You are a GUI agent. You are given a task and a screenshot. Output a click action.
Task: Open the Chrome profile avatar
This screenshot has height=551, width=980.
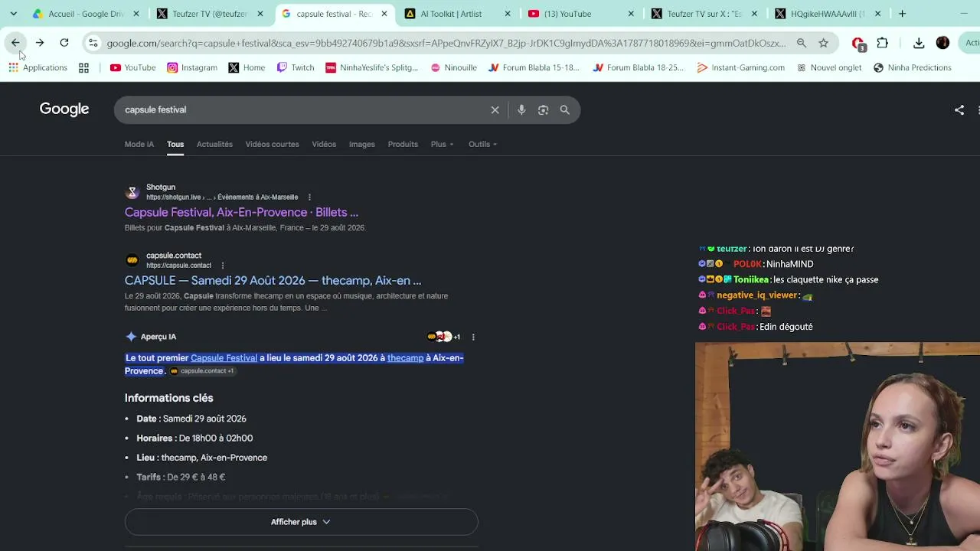coord(942,43)
